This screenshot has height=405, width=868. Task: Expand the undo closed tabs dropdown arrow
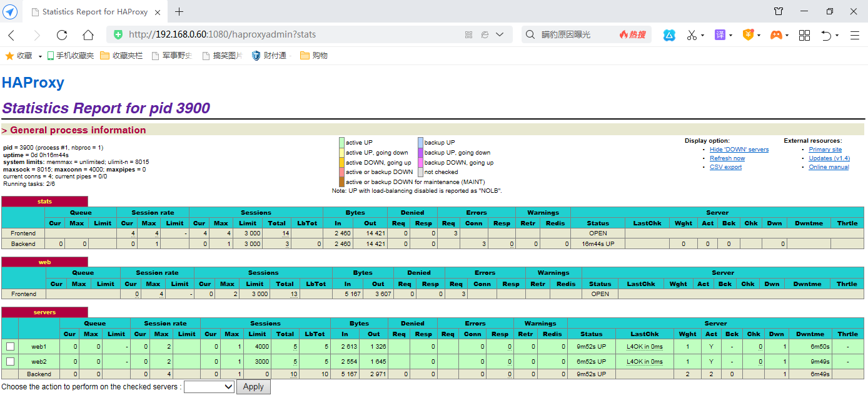[x=837, y=36]
